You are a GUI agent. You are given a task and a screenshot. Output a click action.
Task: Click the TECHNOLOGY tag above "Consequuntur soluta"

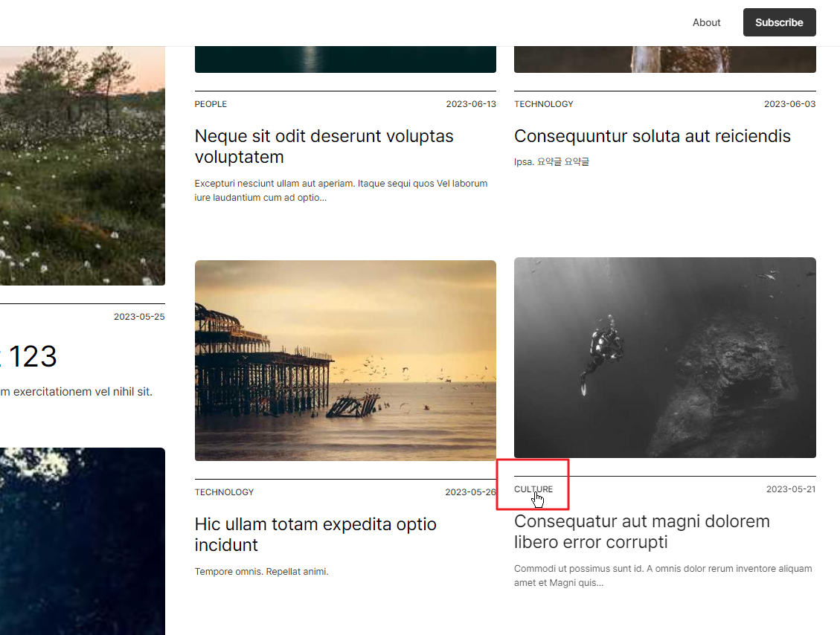(543, 104)
